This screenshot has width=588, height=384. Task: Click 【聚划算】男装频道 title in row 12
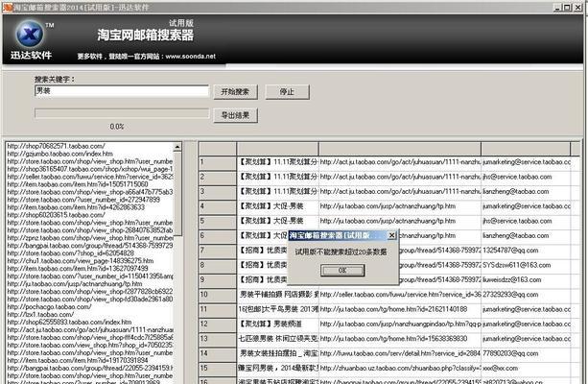(270, 324)
